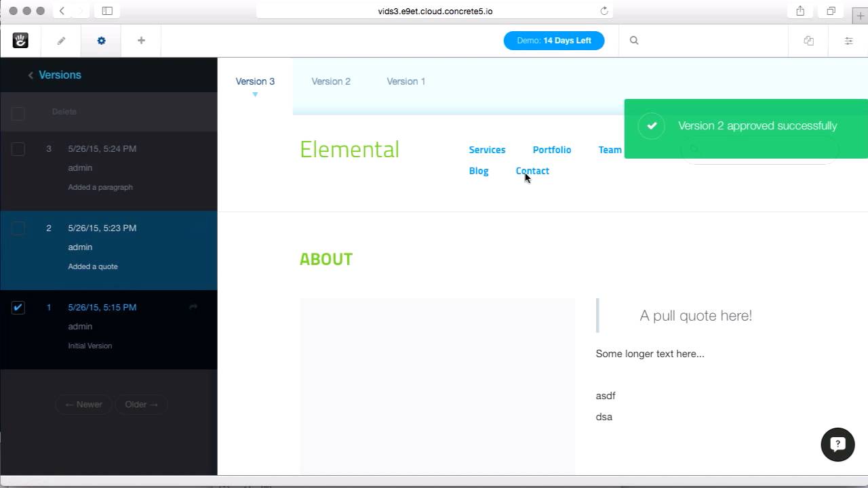This screenshot has height=488, width=868.
Task: Click the green success checkmark icon
Action: click(x=652, y=125)
